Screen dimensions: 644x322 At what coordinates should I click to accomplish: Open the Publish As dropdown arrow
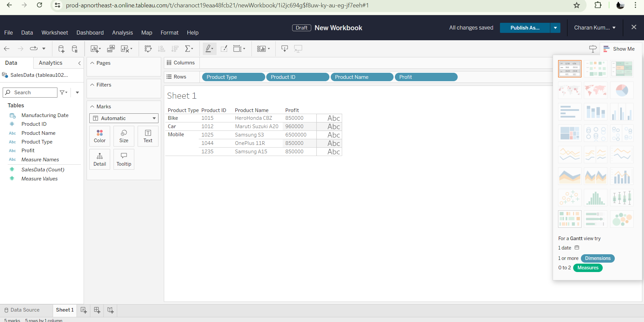(x=555, y=28)
